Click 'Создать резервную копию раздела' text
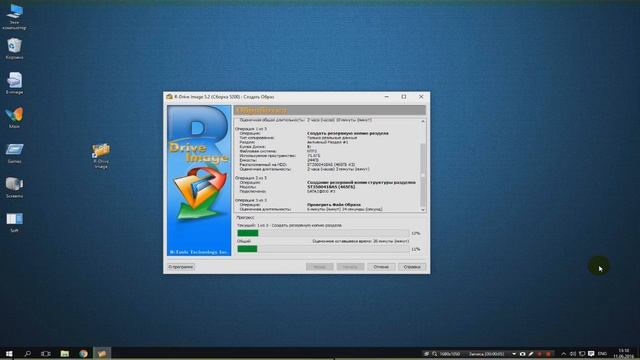This screenshot has width=640, height=360. coord(348,133)
